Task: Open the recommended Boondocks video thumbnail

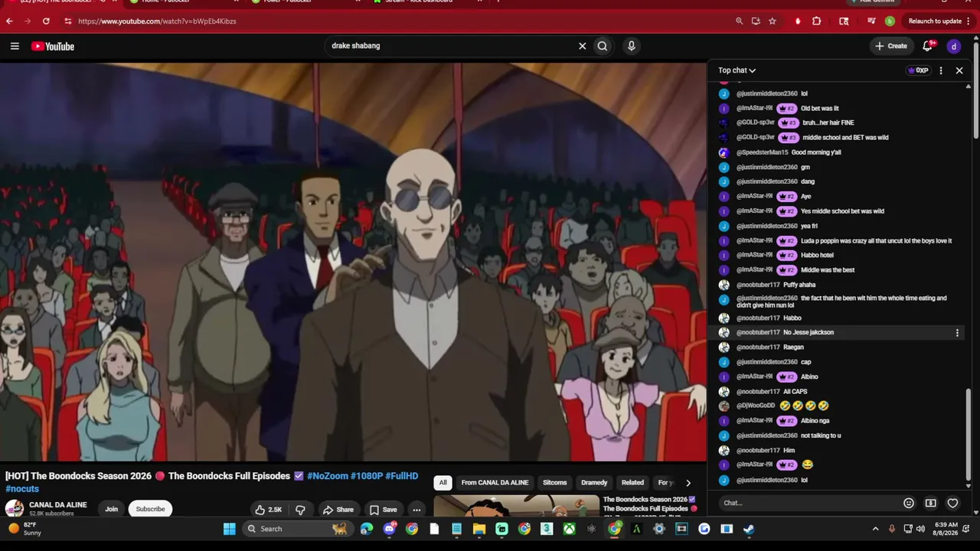Action: click(x=517, y=506)
